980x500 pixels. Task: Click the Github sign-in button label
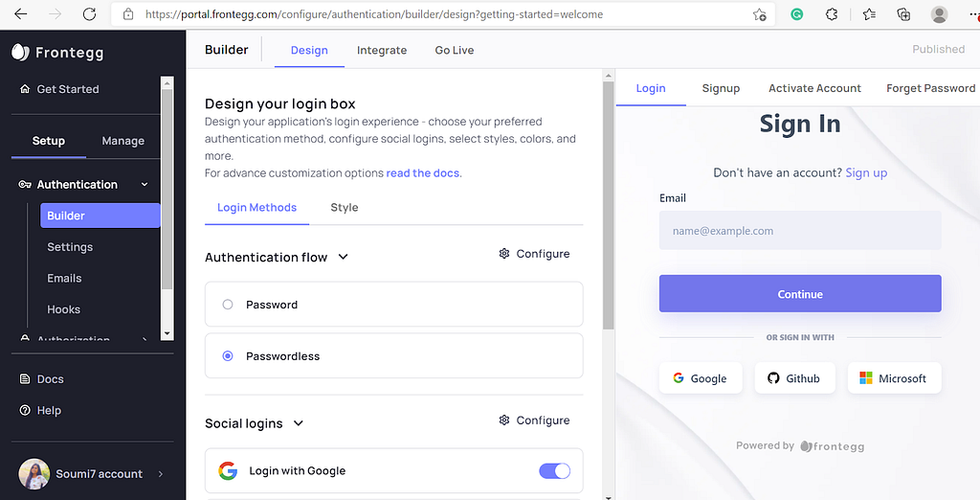point(803,378)
